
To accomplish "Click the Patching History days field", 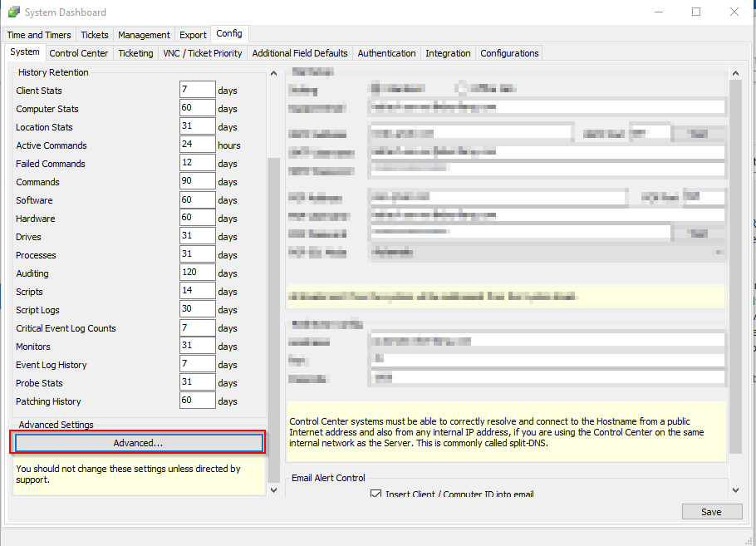I will [x=197, y=401].
